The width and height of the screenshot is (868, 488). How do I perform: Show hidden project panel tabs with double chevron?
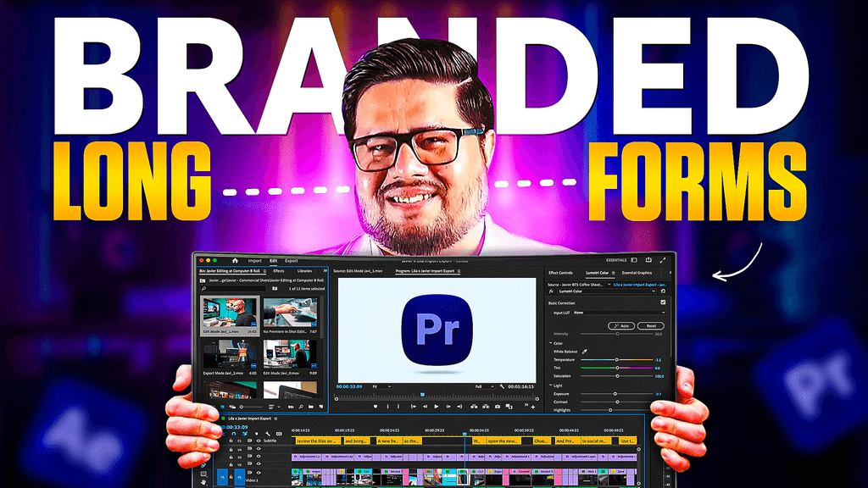[x=325, y=271]
